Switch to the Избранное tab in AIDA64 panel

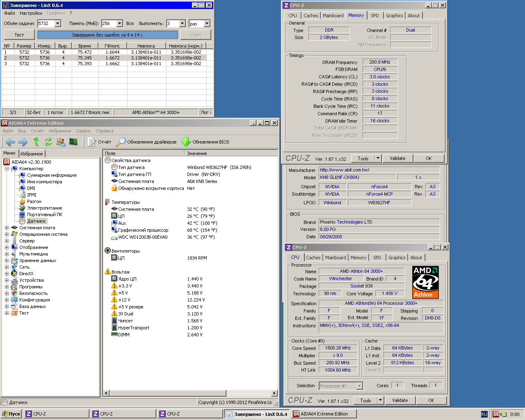point(32,153)
